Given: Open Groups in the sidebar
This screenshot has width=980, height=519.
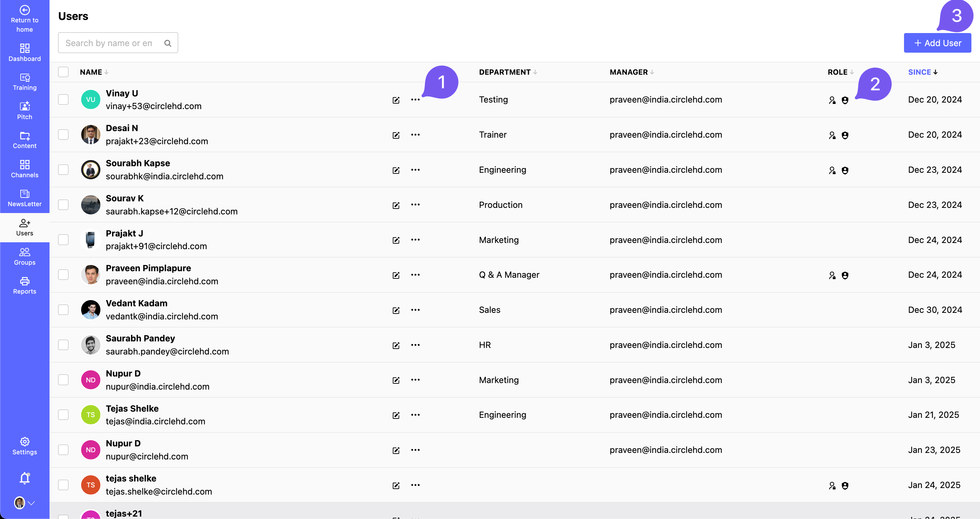Looking at the screenshot, I should coord(25,257).
